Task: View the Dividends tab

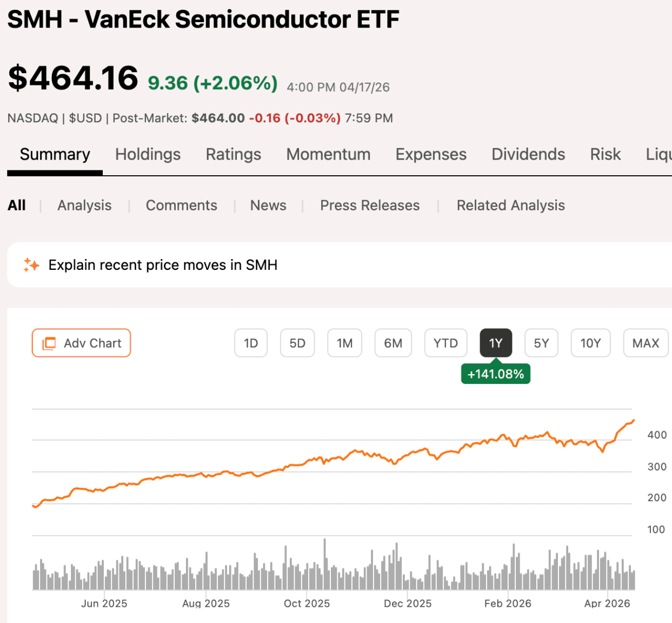Action: [528, 155]
